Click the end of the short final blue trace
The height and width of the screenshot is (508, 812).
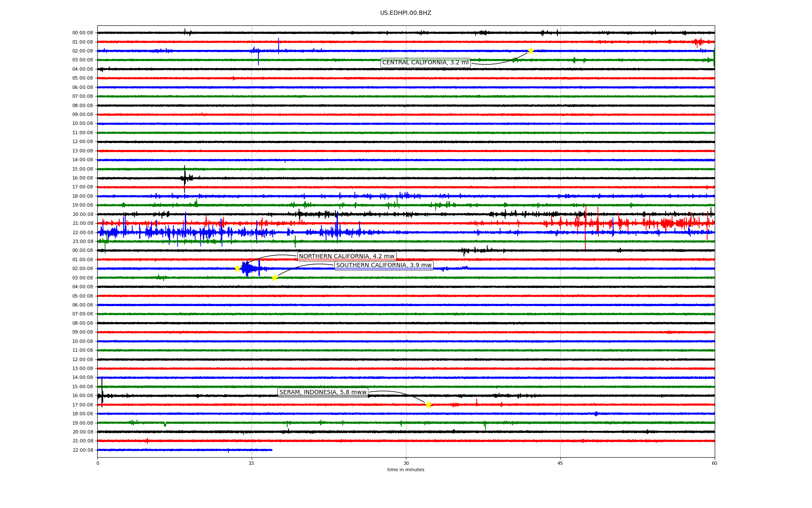(272, 450)
